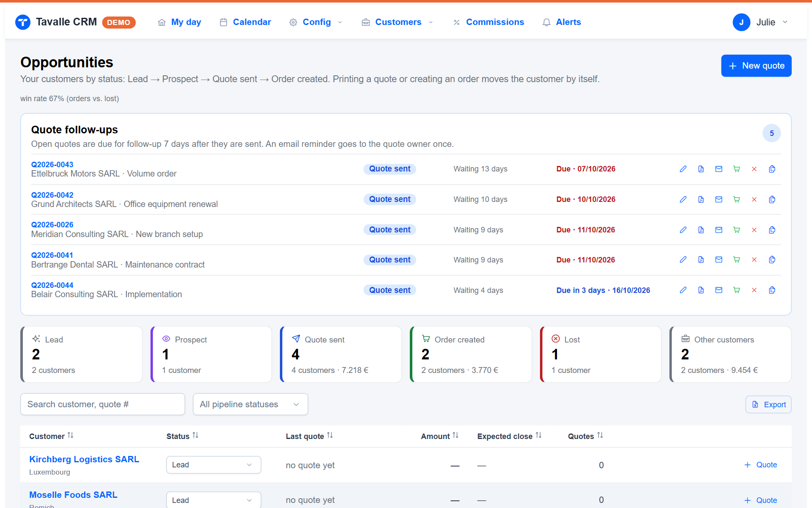
Task: Open Moselle Foods SARL customer
Action: point(73,495)
